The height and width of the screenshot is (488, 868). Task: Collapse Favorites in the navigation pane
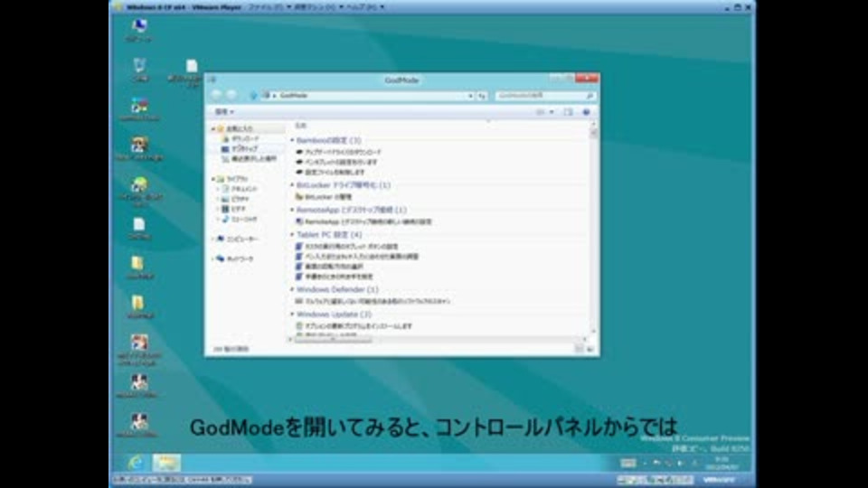[213, 128]
